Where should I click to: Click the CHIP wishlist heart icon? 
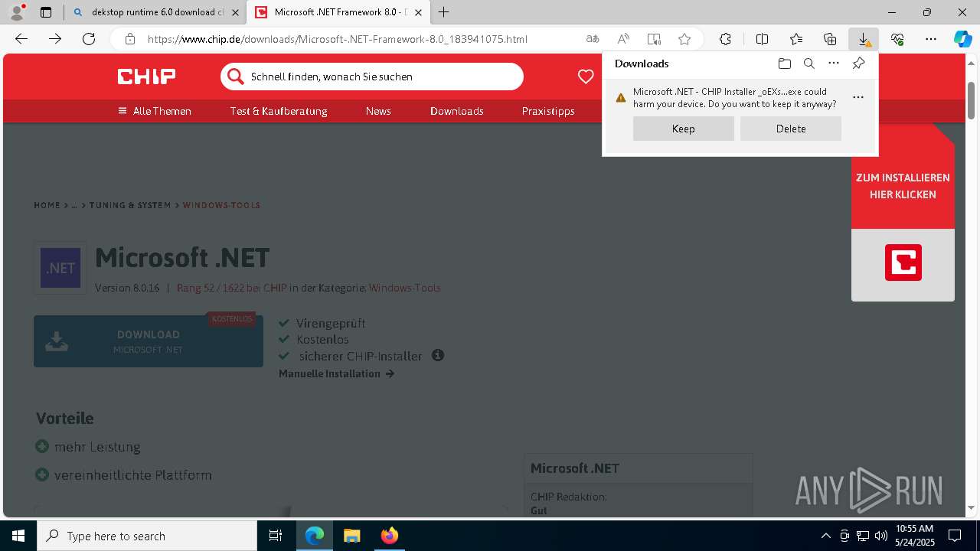click(x=586, y=77)
